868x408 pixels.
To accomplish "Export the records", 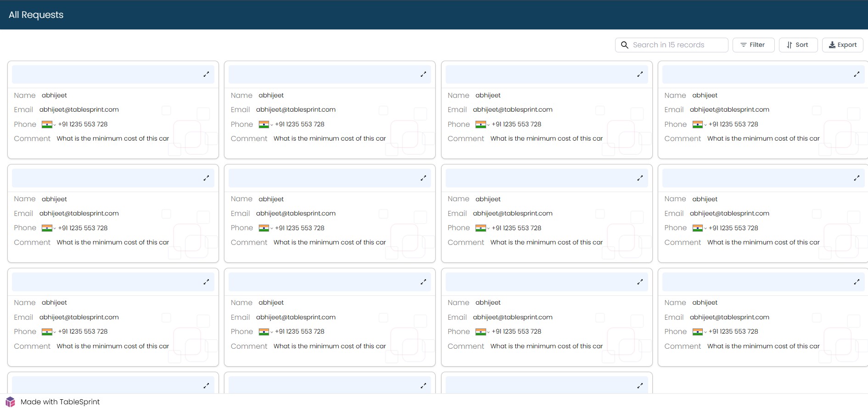I will tap(842, 45).
